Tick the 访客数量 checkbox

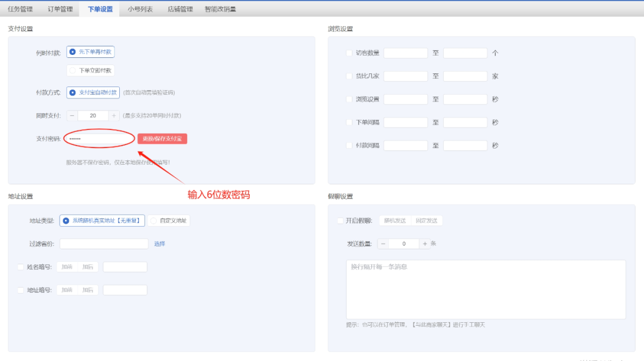(x=349, y=53)
